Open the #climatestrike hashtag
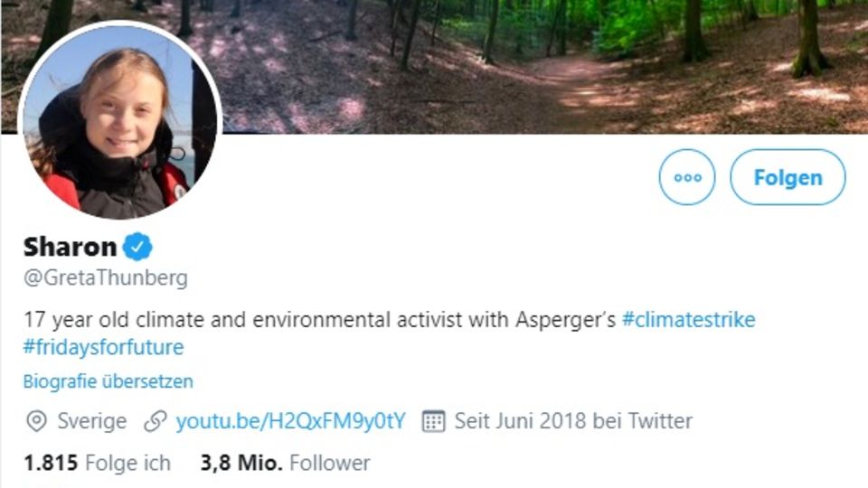Image resolution: width=868 pixels, height=488 pixels. coord(688,320)
